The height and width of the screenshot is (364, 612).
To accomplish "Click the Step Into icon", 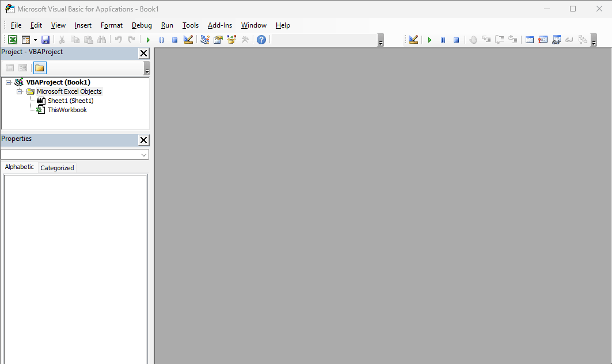I will pos(486,40).
